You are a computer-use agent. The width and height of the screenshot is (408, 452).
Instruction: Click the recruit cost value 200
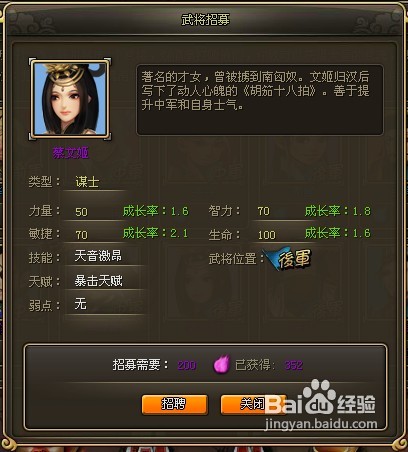[187, 365]
